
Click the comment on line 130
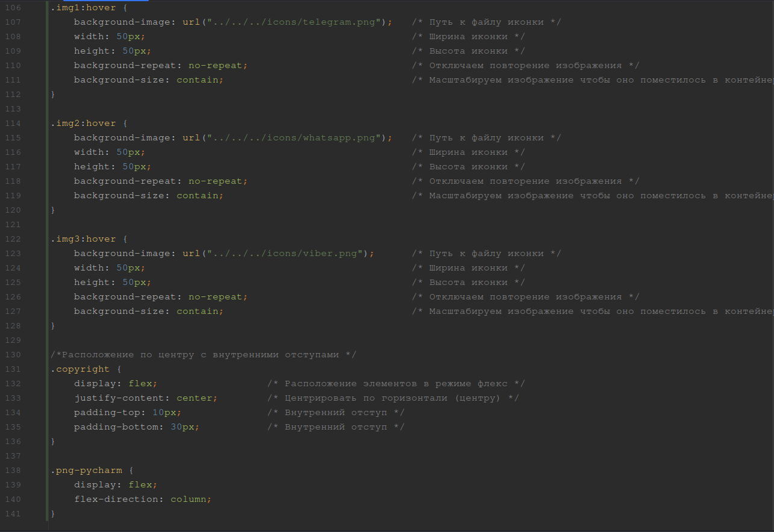tap(203, 355)
